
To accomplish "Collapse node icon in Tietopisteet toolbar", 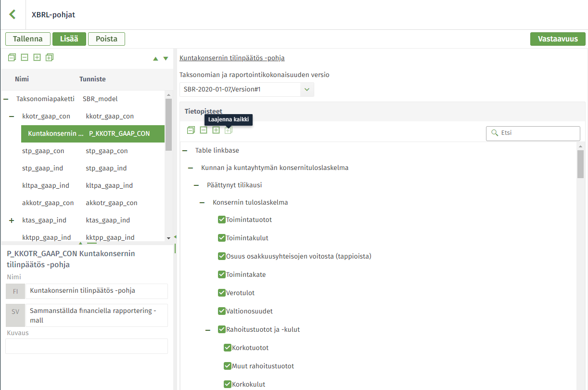I will (204, 130).
